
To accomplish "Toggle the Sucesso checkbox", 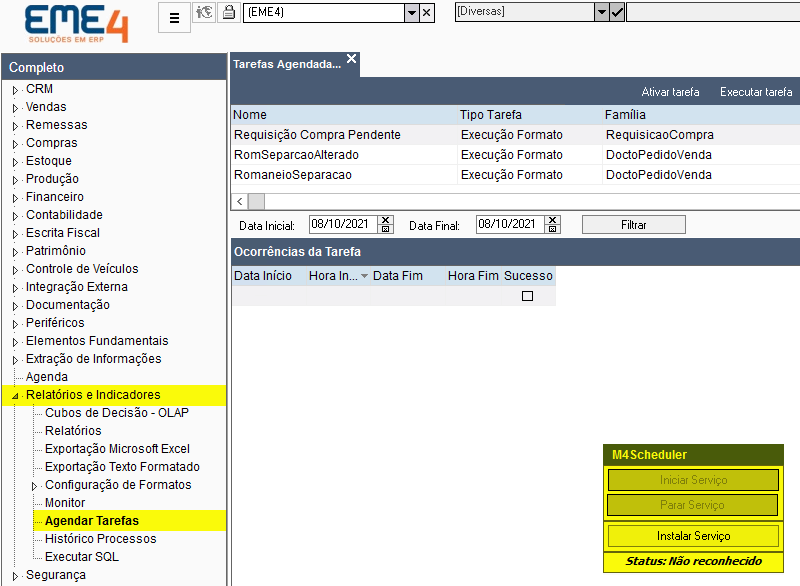I will [528, 296].
